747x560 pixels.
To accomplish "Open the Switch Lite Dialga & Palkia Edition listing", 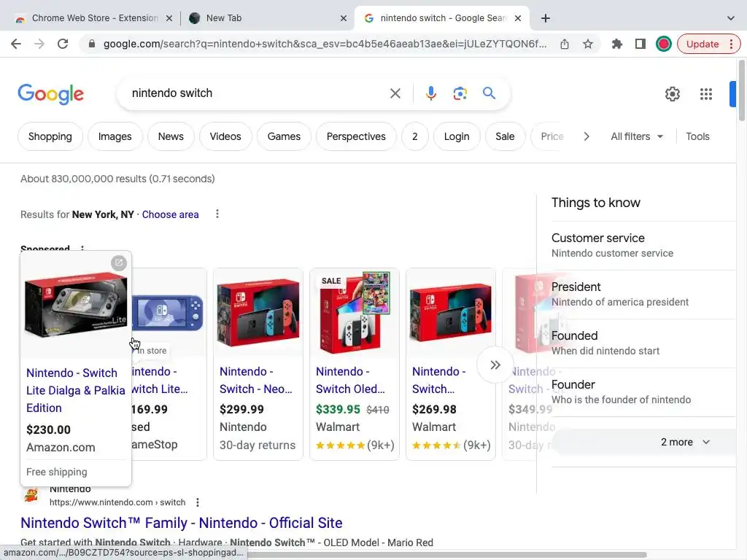I will pos(76,390).
